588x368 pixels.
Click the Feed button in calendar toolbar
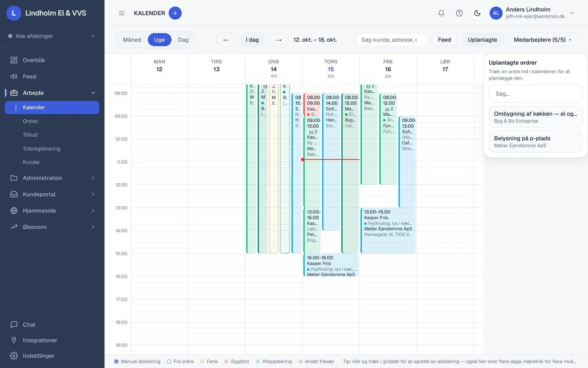pos(444,40)
